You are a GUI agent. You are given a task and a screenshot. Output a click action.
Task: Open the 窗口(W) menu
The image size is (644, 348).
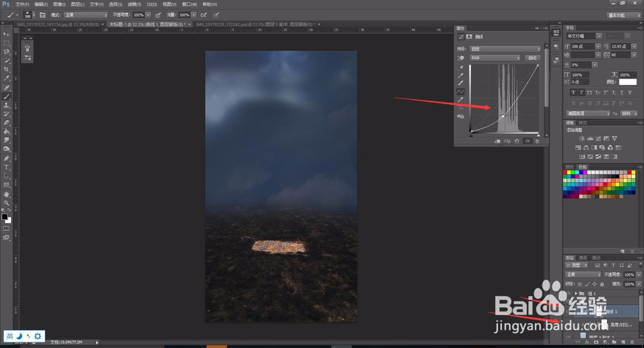pos(189,4)
